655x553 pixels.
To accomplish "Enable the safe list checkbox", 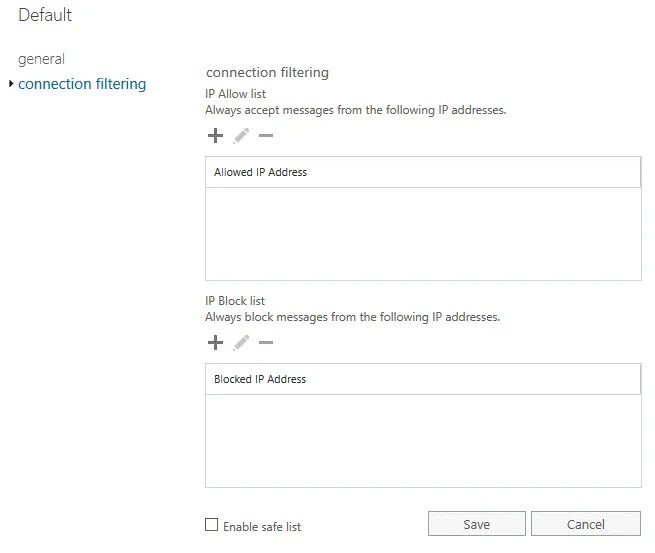I will pos(211,525).
